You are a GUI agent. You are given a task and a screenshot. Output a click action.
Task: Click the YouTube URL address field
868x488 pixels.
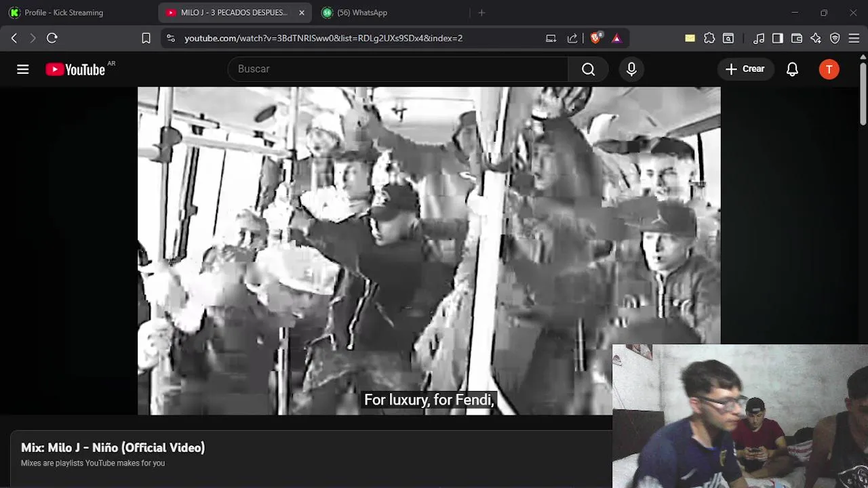(x=323, y=38)
